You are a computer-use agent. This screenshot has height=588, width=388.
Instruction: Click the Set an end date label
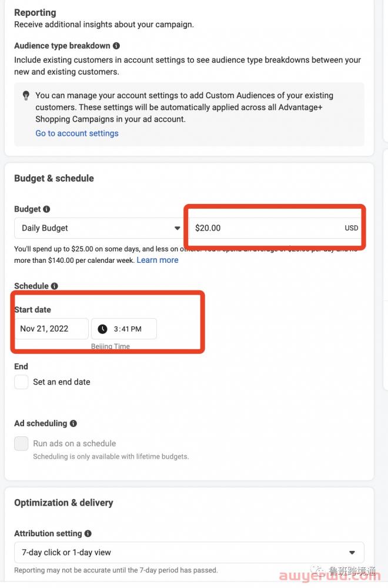62,382
